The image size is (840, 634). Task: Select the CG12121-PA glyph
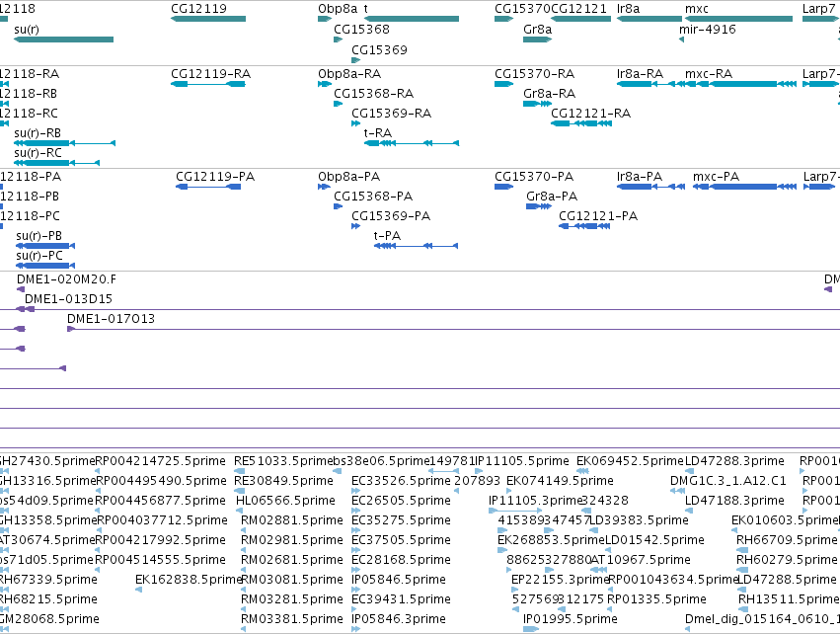[584, 226]
